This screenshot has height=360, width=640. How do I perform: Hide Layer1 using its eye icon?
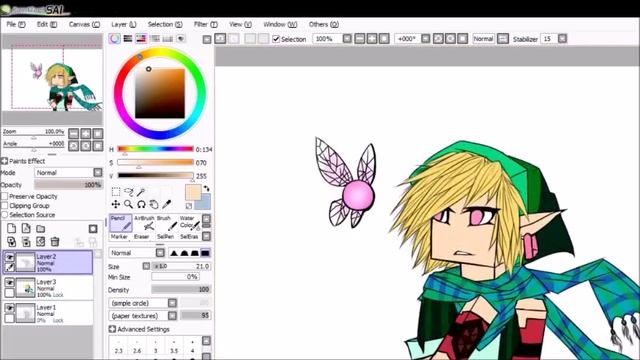point(9,308)
